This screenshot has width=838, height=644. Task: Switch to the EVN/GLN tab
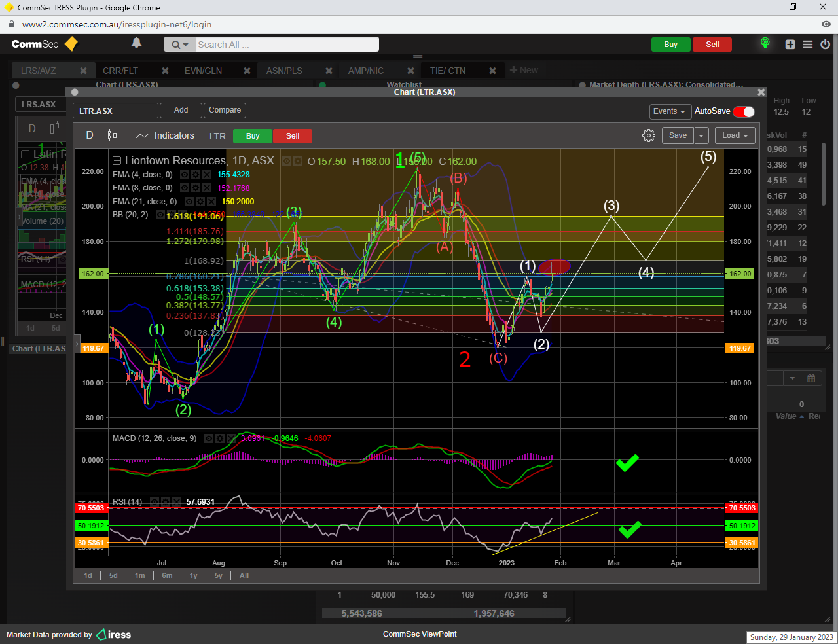pos(203,71)
